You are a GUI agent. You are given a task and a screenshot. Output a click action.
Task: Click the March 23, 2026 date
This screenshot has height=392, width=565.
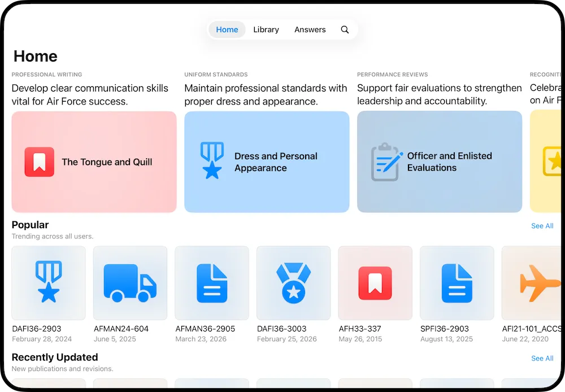pos(201,339)
